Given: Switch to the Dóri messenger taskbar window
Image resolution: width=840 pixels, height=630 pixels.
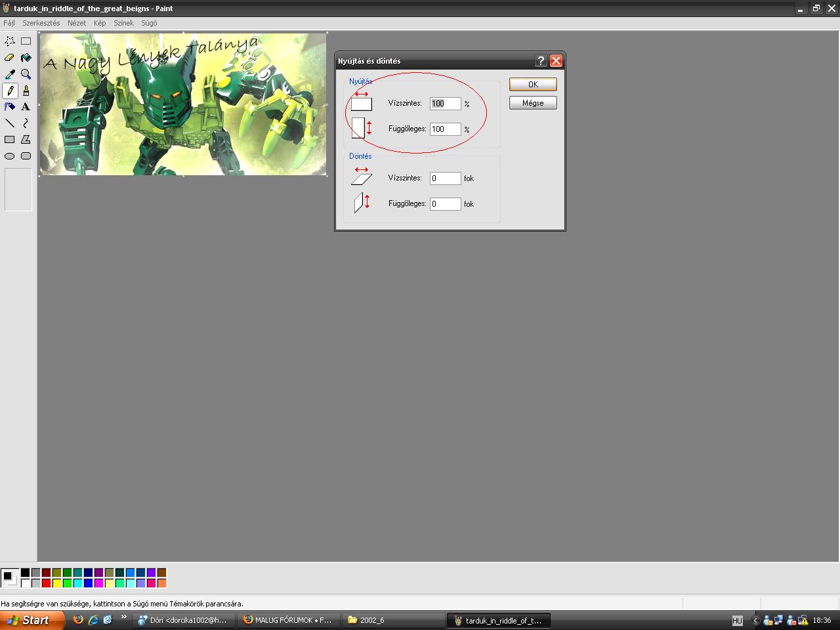Looking at the screenshot, I should pos(183,620).
